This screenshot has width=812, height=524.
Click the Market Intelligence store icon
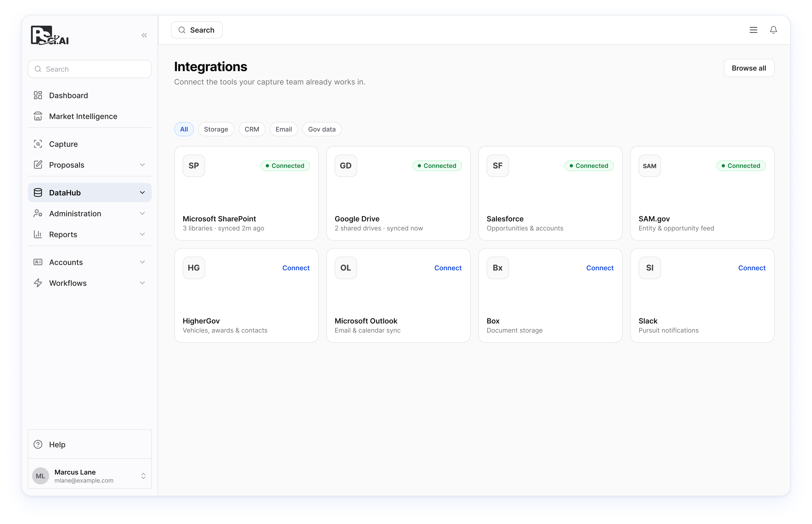pyautogui.click(x=38, y=116)
